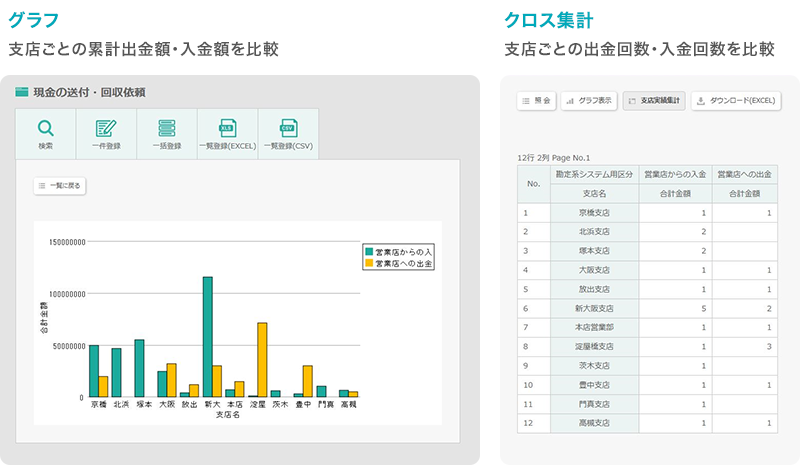Select the 高槻支店 cell in last row

(x=594, y=423)
